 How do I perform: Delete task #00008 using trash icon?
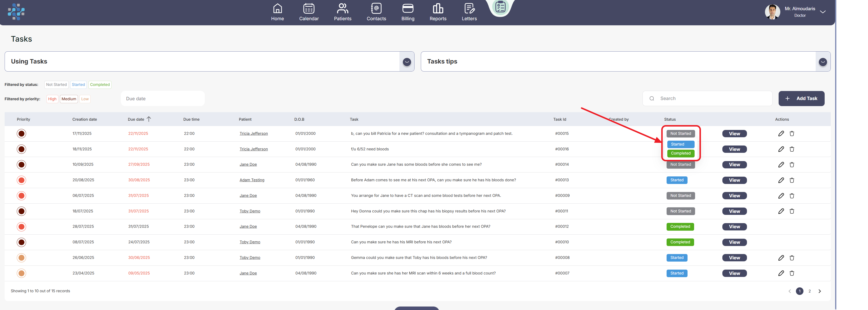coord(792,258)
